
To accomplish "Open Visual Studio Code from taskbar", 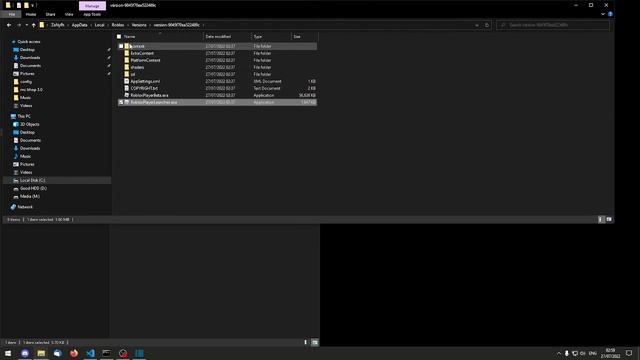I will click(x=90, y=353).
